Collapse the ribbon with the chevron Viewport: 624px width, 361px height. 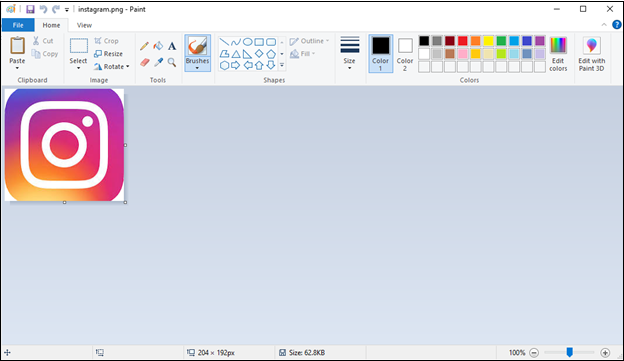pyautogui.click(x=604, y=25)
